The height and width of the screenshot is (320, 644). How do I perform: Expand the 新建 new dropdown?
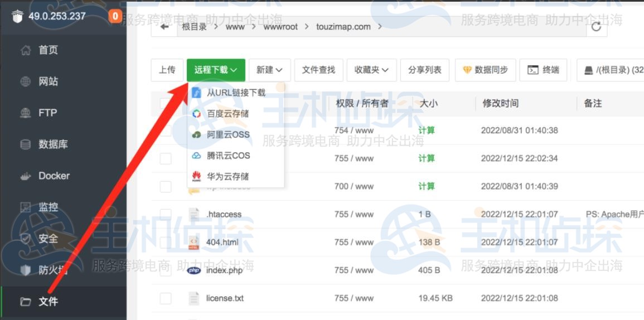point(269,70)
